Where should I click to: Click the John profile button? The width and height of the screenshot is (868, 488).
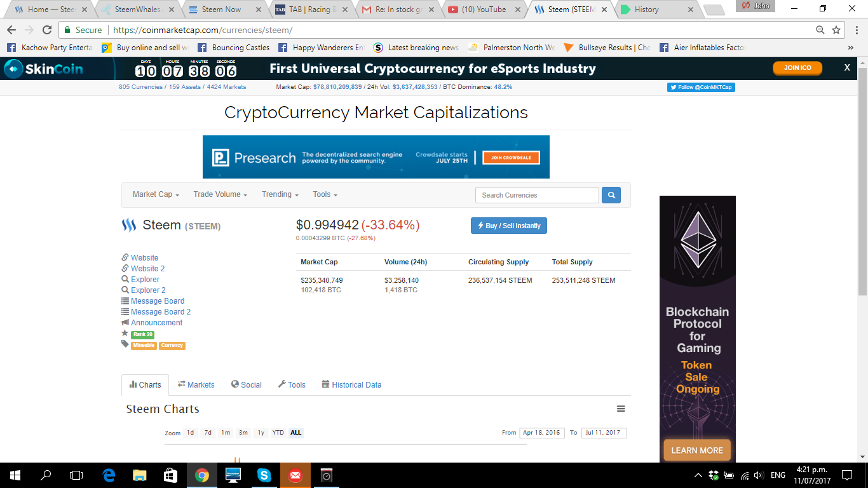coord(756,6)
